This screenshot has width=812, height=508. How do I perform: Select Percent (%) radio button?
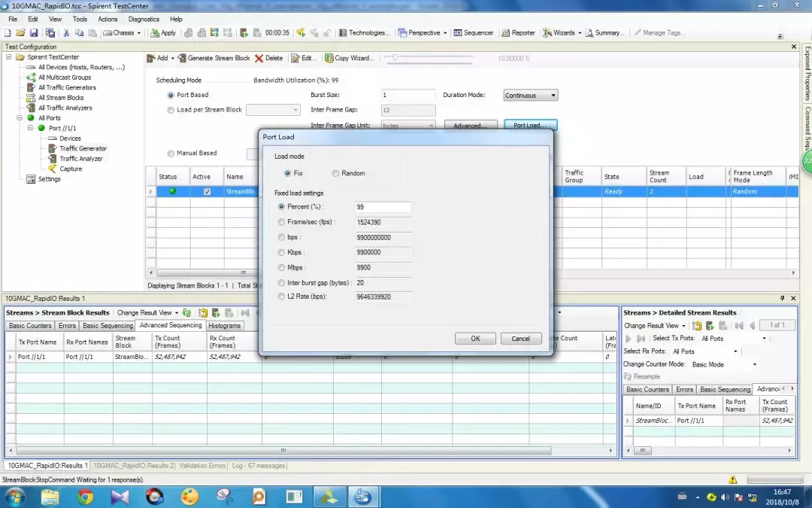pyautogui.click(x=281, y=206)
